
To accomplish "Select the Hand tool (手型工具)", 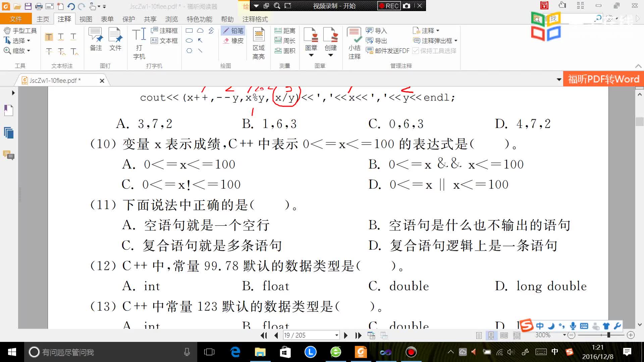I will [20, 31].
